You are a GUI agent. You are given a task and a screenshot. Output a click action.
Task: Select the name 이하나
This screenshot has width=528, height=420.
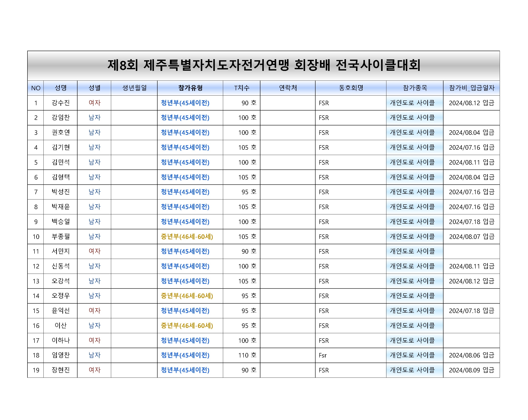(x=60, y=340)
